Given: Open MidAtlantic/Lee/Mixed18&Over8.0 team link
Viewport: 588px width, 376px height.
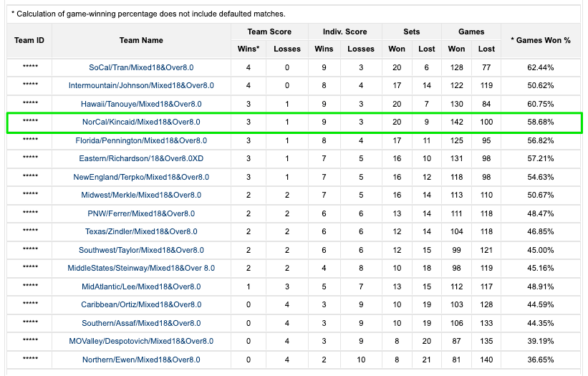Looking at the screenshot, I should (x=141, y=286).
